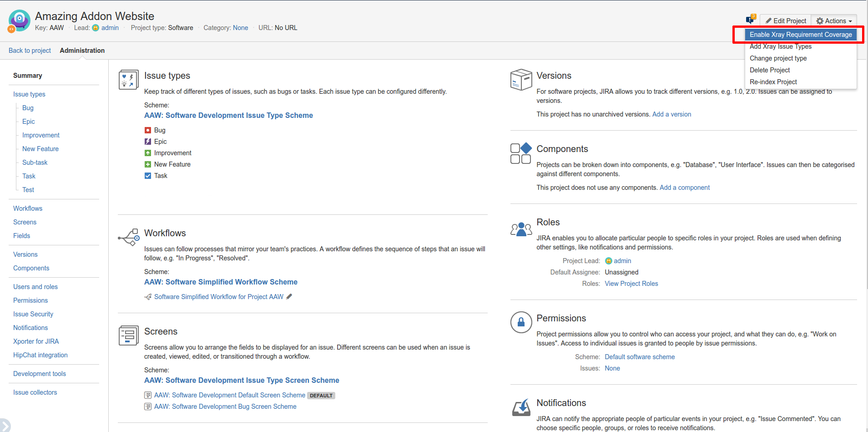Image resolution: width=868 pixels, height=432 pixels.
Task: Click the Workflows section icon
Action: pyautogui.click(x=129, y=237)
